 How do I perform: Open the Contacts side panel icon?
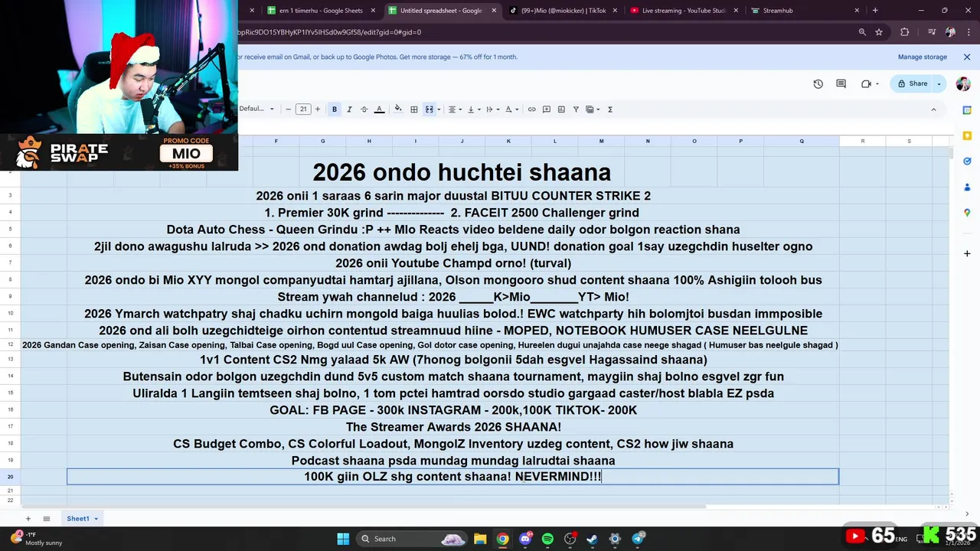click(x=967, y=187)
